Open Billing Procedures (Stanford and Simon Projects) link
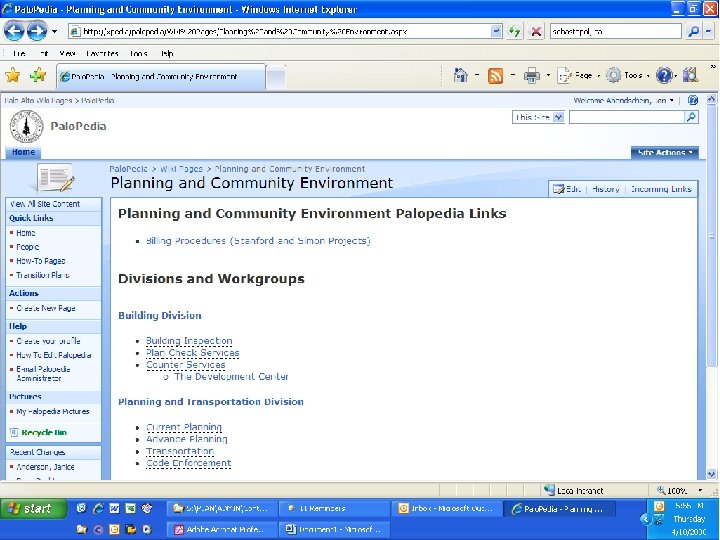 pos(258,241)
